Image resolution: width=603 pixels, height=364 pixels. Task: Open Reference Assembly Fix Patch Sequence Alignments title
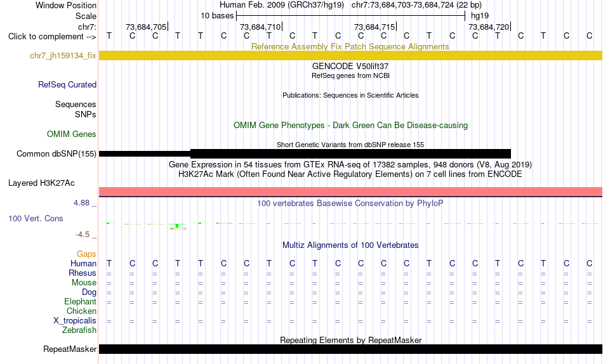click(350, 46)
